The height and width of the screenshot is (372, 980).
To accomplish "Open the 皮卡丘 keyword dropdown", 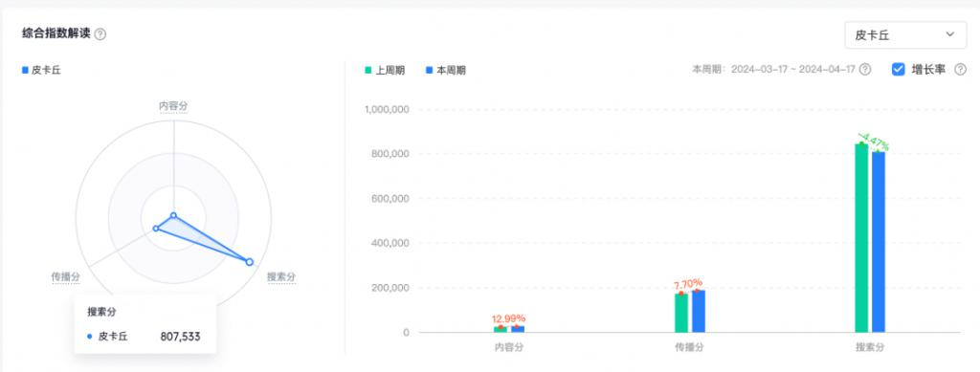I will click(x=905, y=35).
